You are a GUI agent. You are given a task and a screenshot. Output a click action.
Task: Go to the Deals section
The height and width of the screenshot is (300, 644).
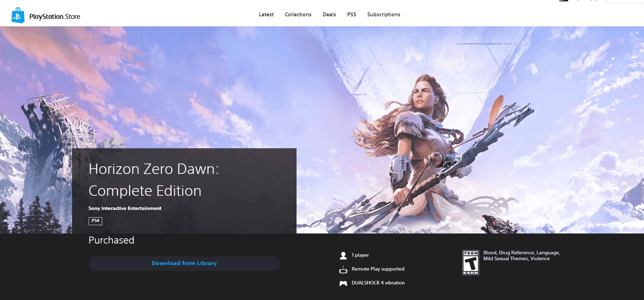coord(329,15)
